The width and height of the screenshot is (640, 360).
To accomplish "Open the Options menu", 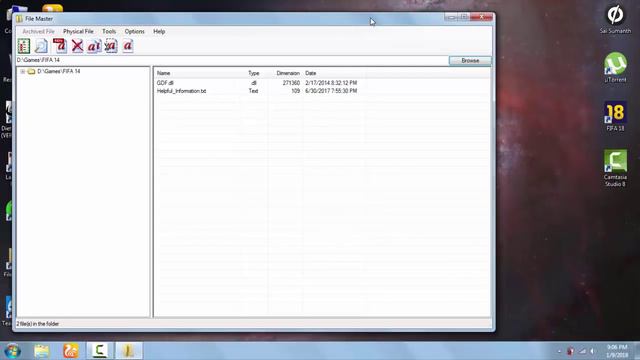I will 134,31.
